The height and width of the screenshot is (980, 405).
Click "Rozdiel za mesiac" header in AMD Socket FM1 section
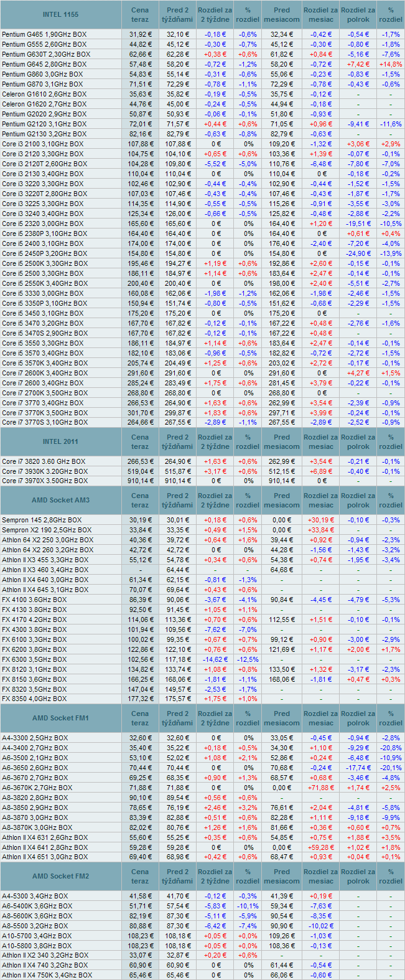[x=321, y=719]
